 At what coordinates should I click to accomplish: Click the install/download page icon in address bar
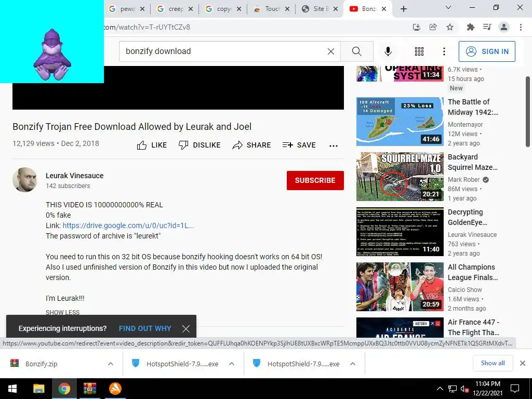click(x=416, y=27)
